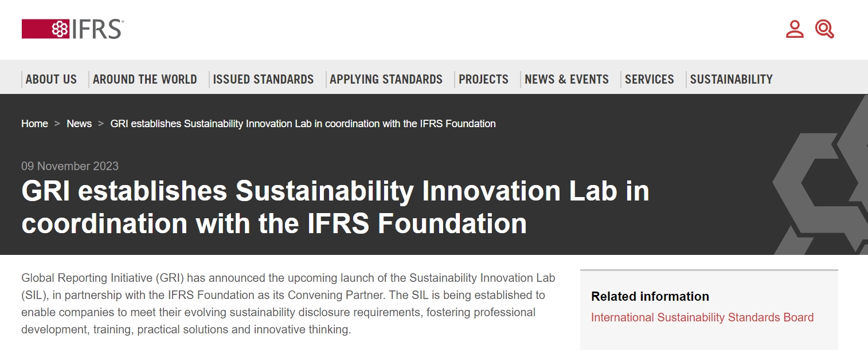This screenshot has height=350, width=868.
Task: Click the Related information heading
Action: tap(650, 296)
